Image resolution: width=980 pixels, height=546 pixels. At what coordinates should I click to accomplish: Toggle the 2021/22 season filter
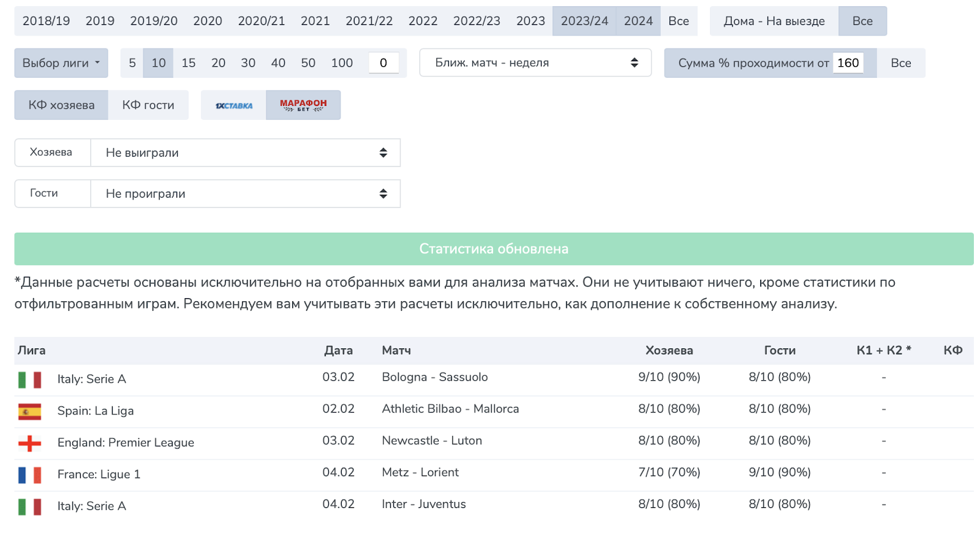coord(369,21)
